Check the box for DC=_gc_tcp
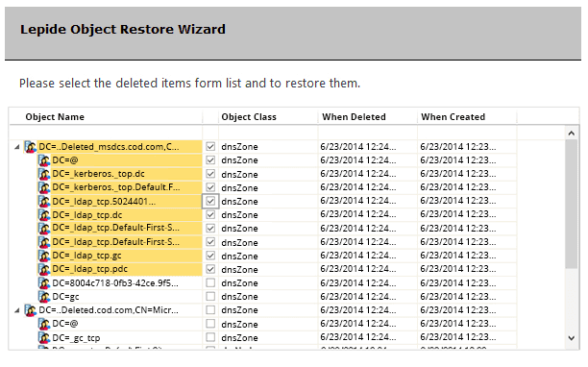This screenshot has width=588, height=367. coord(210,337)
